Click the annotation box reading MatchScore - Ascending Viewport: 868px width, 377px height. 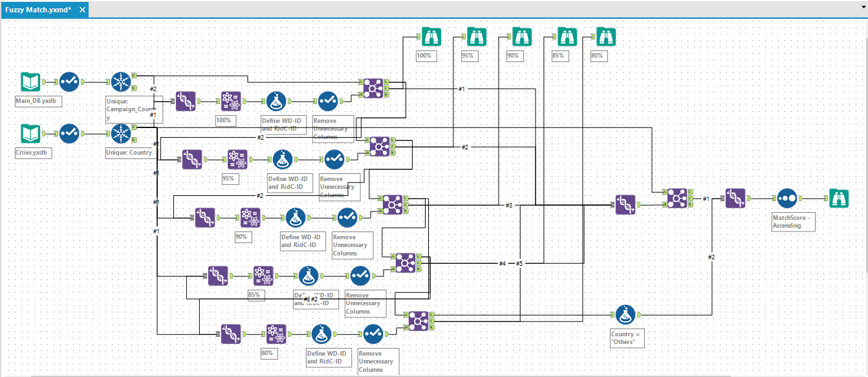click(794, 222)
